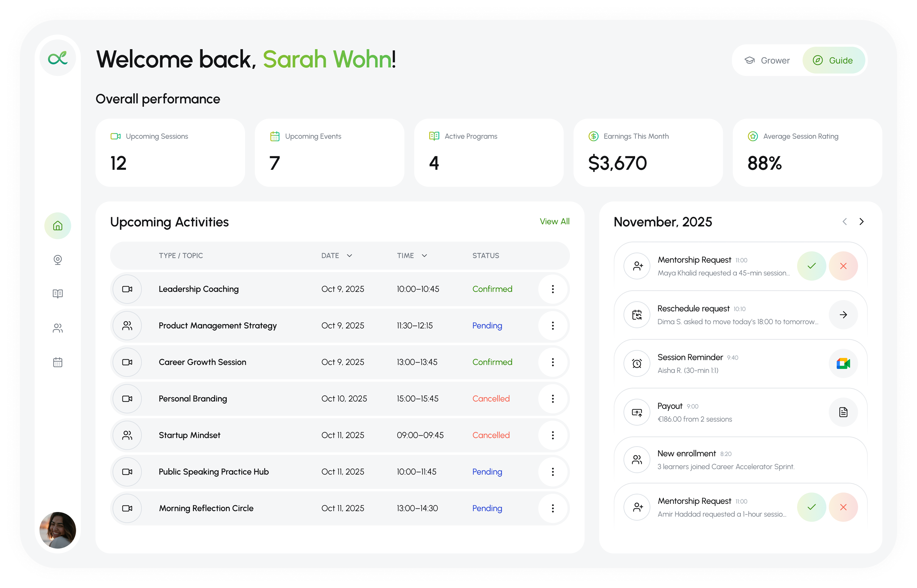Open options menu for Leadership Coaching row

[x=552, y=289]
